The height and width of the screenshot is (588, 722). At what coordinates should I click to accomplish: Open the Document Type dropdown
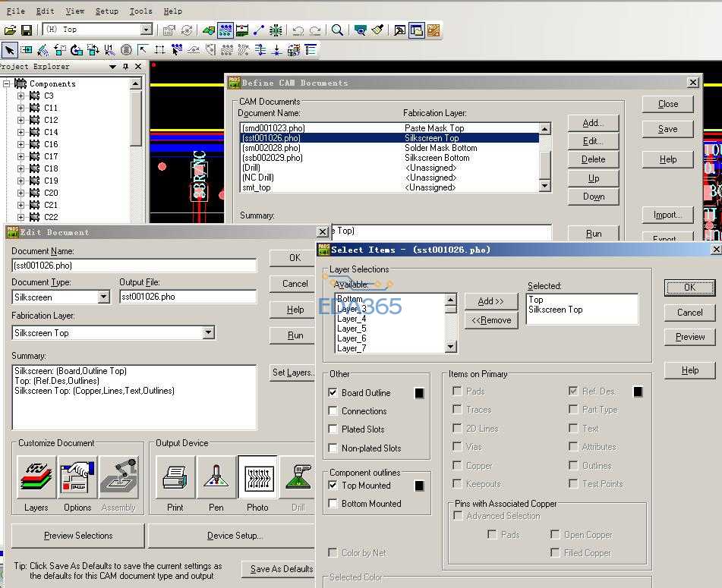103,297
